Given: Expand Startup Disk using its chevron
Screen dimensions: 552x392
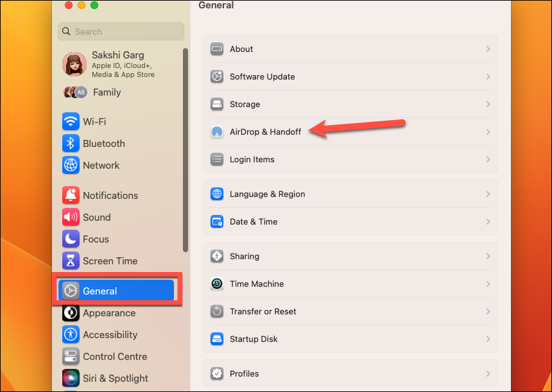Looking at the screenshot, I should [x=488, y=339].
